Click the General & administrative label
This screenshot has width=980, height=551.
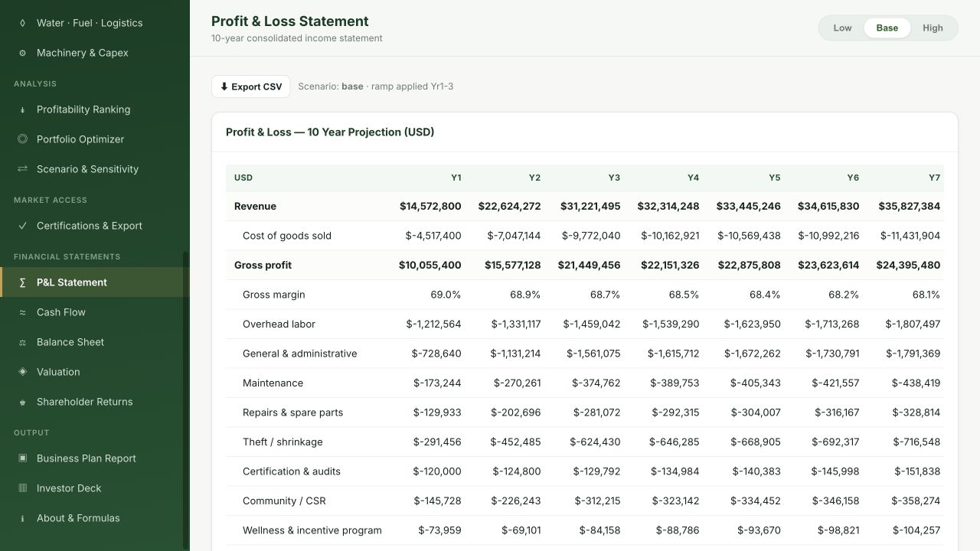pos(300,354)
